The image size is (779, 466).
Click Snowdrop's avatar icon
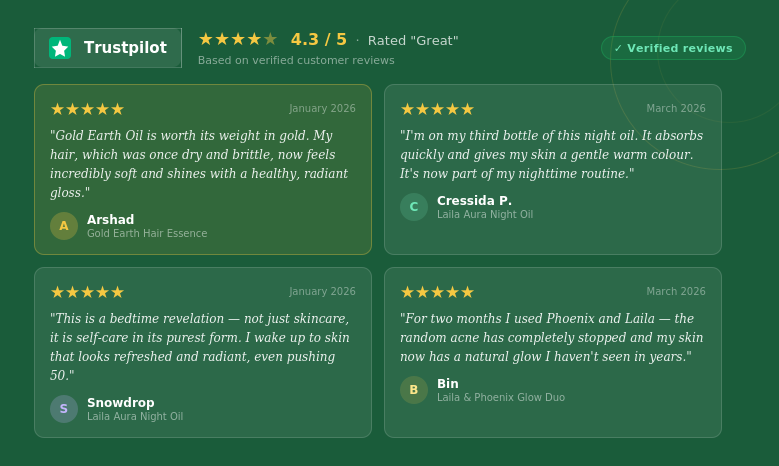tap(64, 409)
